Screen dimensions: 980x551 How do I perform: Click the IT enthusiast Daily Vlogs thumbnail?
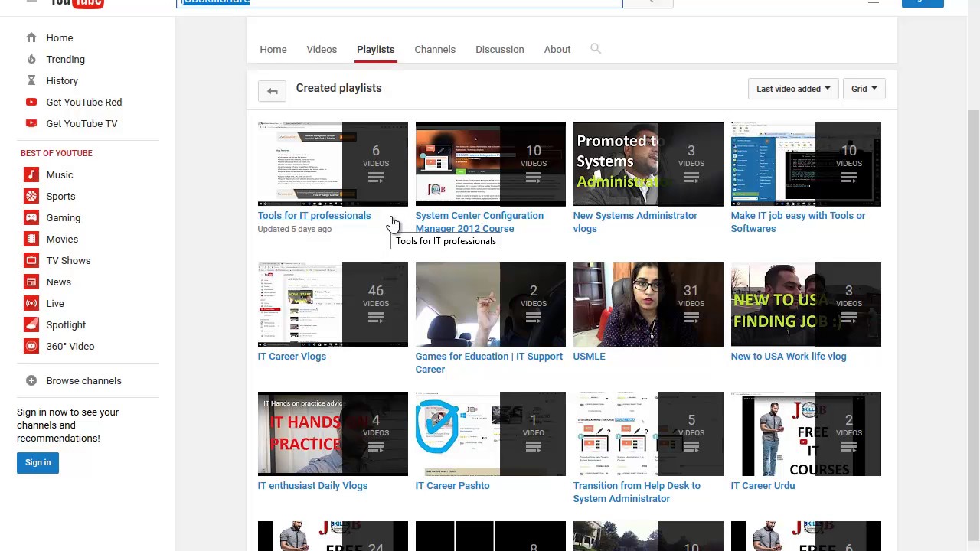[332, 434]
